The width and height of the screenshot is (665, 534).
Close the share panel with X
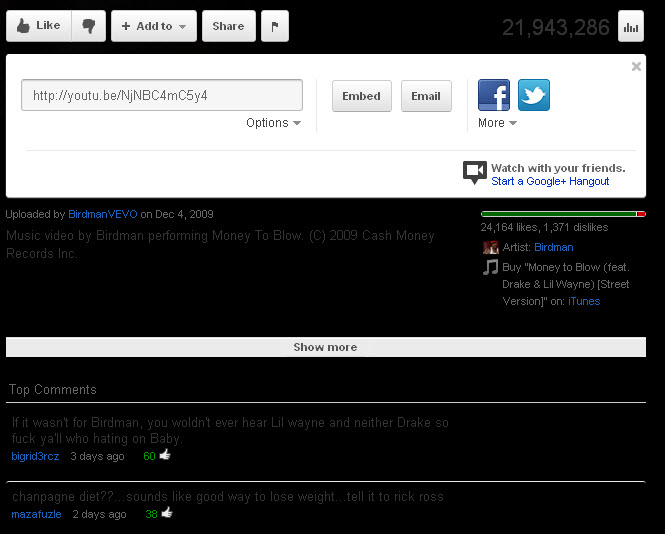coord(636,67)
